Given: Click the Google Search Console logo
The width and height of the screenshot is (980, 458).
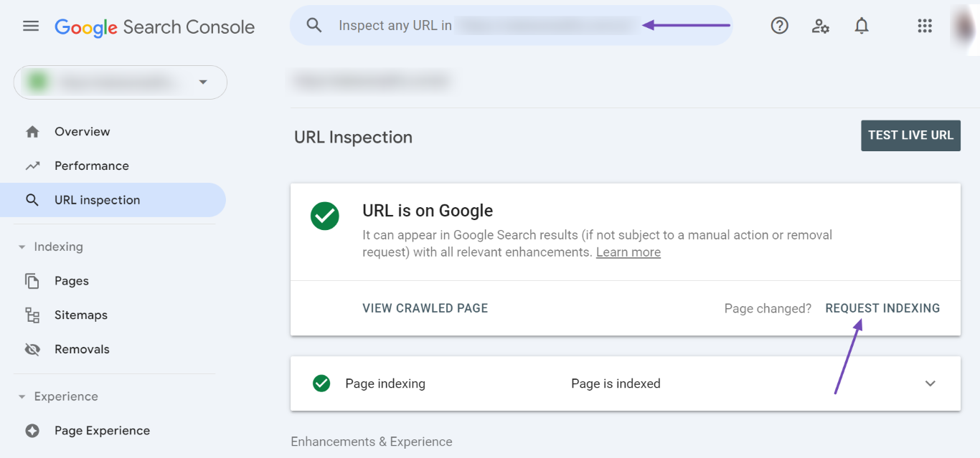Looking at the screenshot, I should pos(154,27).
